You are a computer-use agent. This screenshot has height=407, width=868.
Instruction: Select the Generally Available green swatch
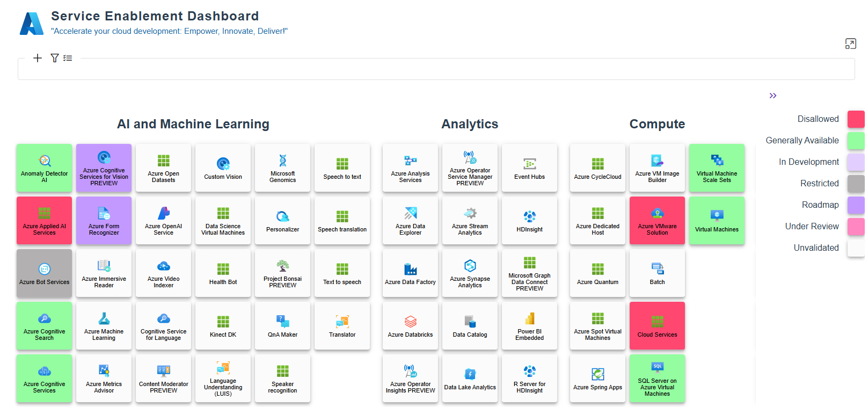[x=856, y=141]
